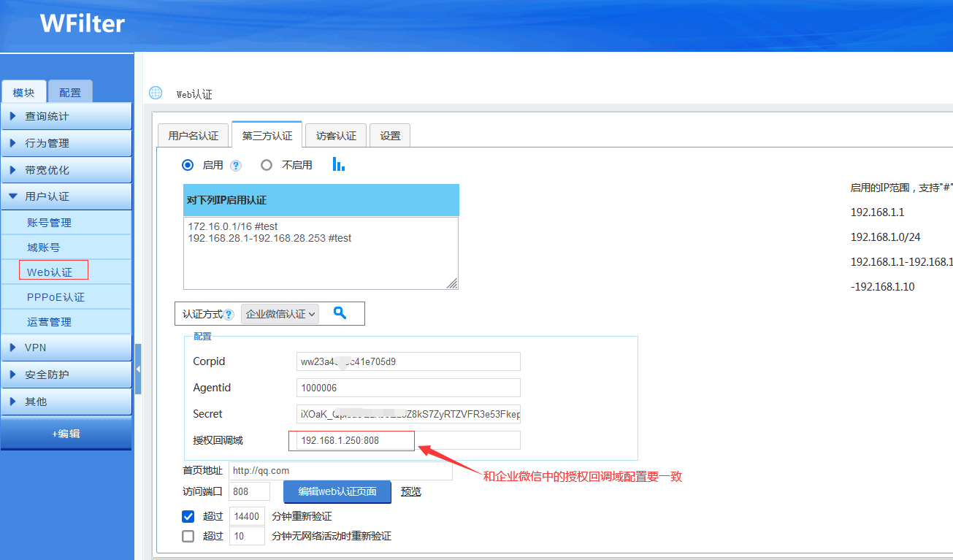This screenshot has height=560, width=953.
Task: Expand the VPN sidebar section
Action: 66,348
